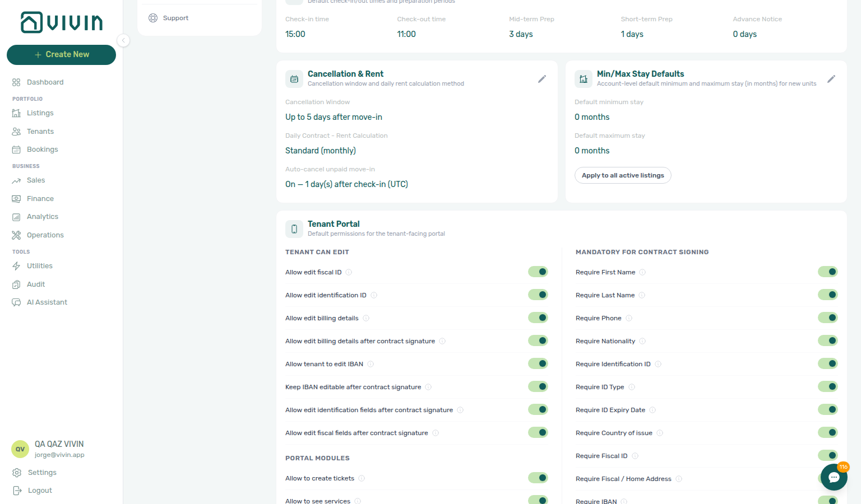Disable Allow edit billing details

click(x=538, y=318)
